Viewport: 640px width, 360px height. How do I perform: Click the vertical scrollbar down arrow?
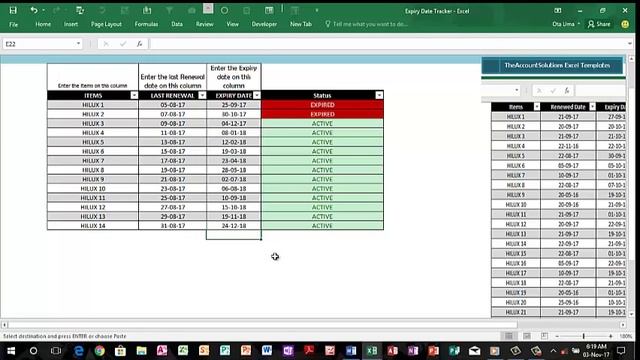click(631, 314)
